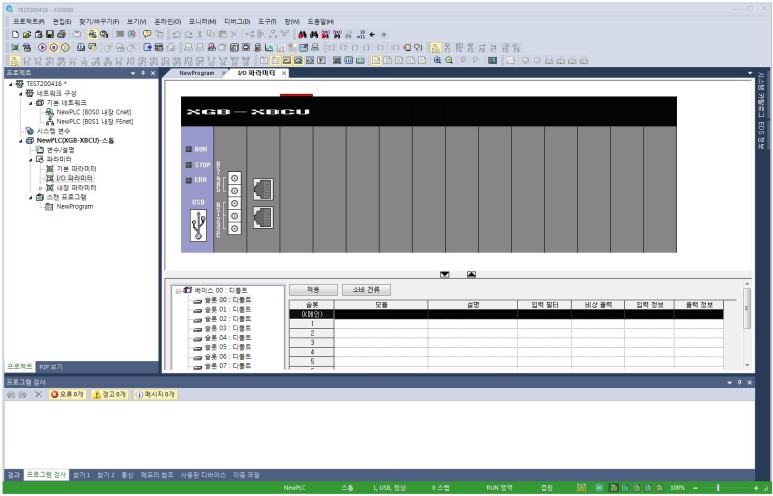Collapse the 파라미터 tree node

31,160
